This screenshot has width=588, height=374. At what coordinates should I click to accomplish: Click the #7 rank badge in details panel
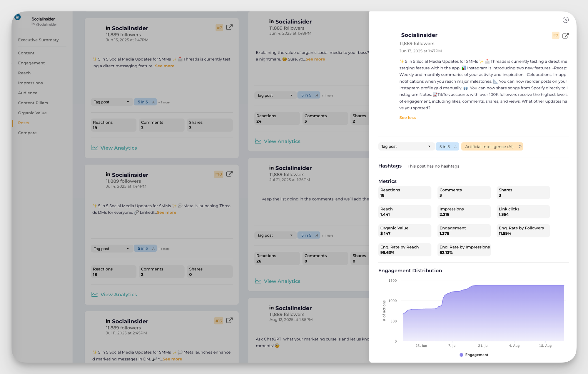pyautogui.click(x=555, y=35)
